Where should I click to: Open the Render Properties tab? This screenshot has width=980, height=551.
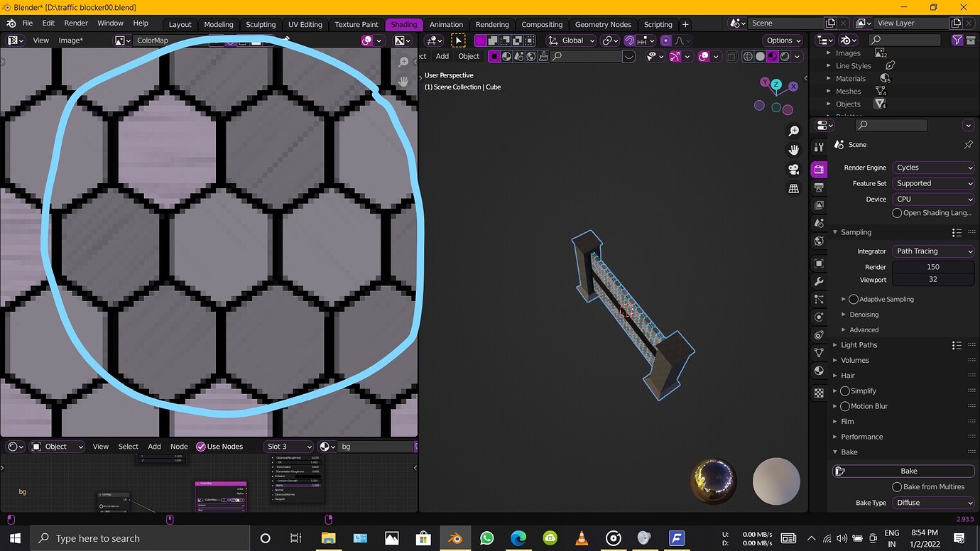819,168
